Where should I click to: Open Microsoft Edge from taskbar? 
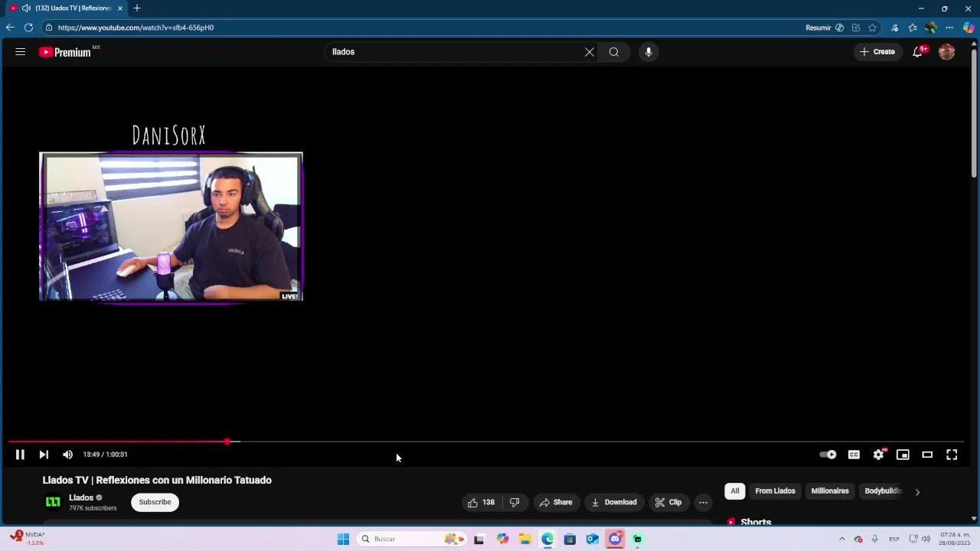click(x=547, y=539)
